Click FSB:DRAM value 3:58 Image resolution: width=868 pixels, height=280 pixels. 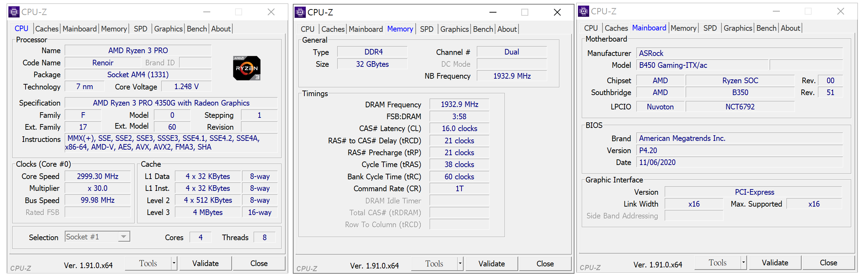pyautogui.click(x=459, y=116)
